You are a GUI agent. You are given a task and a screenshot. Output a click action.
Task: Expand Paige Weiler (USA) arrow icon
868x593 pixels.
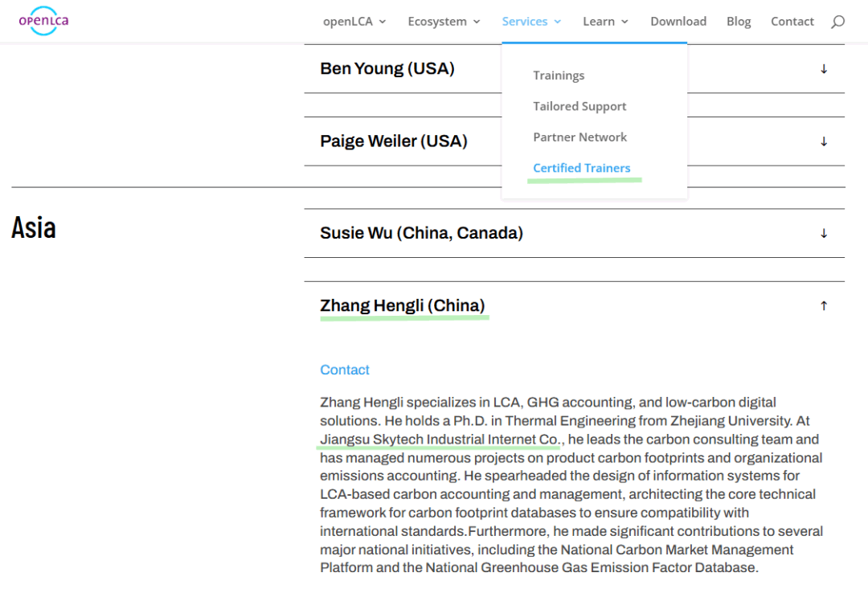pos(824,141)
